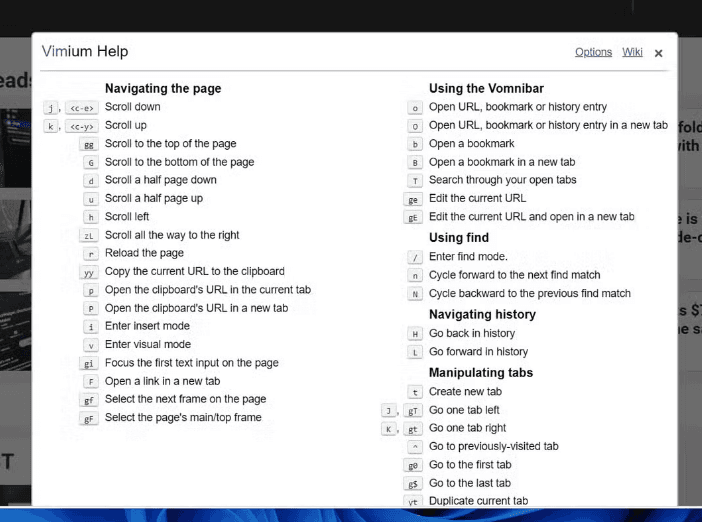Open the Options link in Vimium Help
Viewport: 702px width, 522px height.
(593, 52)
